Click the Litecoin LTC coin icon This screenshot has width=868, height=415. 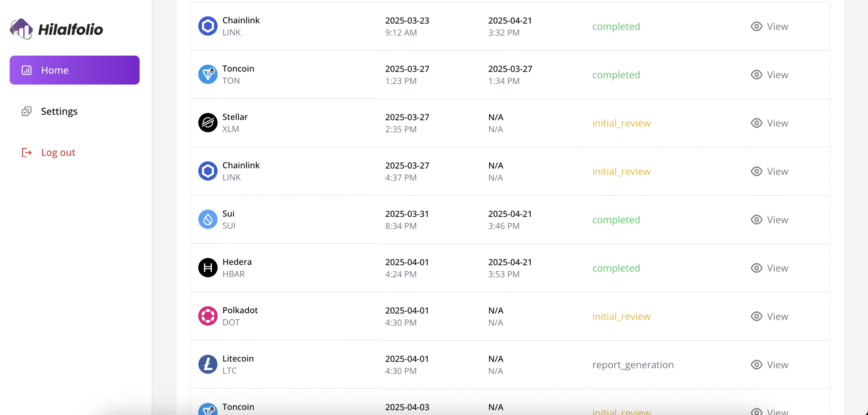click(x=208, y=364)
